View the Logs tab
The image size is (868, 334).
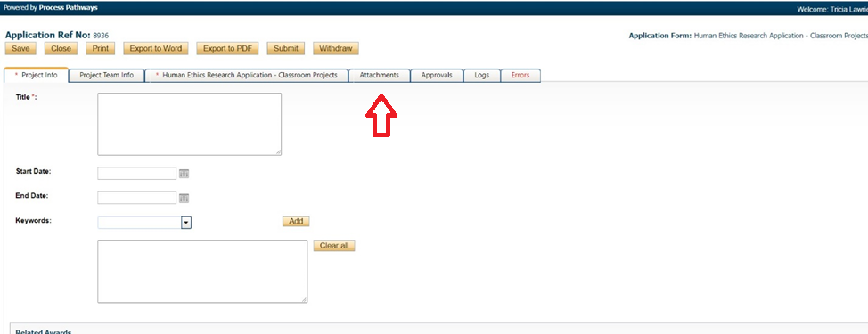pyautogui.click(x=481, y=76)
